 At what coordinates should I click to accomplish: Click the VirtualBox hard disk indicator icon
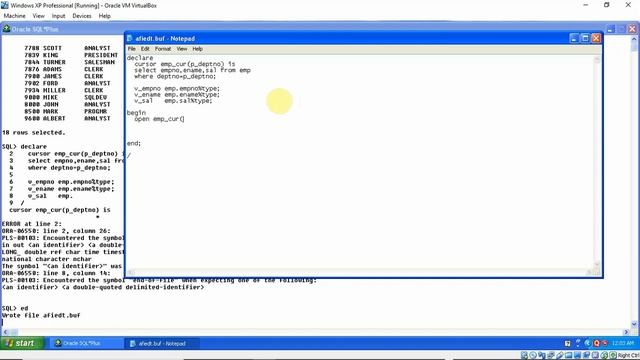pos(524,355)
